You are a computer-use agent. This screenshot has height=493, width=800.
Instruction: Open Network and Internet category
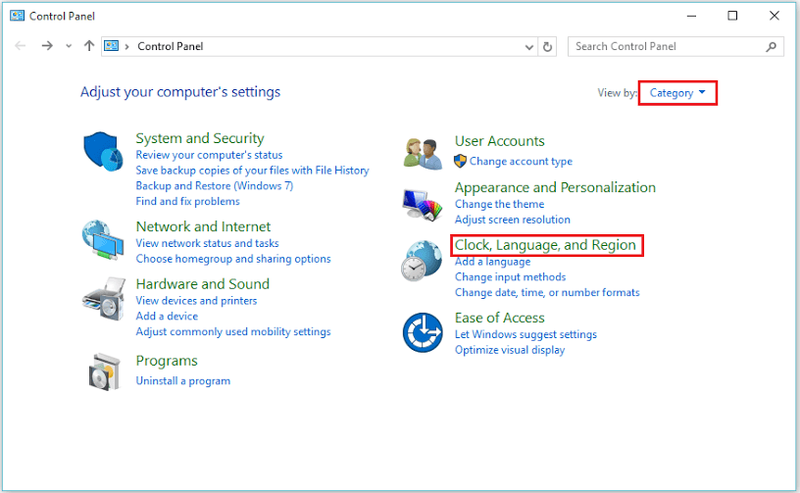pyautogui.click(x=203, y=227)
